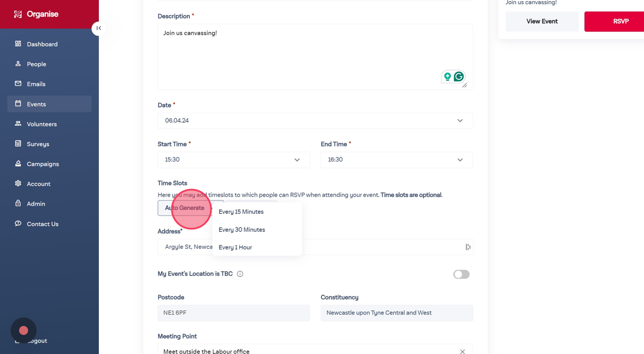Screen dimensions: 644x354
Task: Click the info icon beside Location TBC
Action: [240, 274]
